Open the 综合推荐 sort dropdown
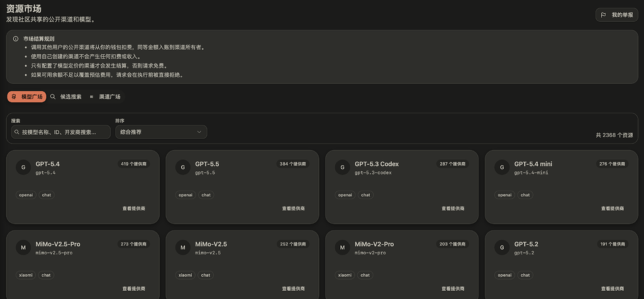The height and width of the screenshot is (299, 644). point(161,132)
